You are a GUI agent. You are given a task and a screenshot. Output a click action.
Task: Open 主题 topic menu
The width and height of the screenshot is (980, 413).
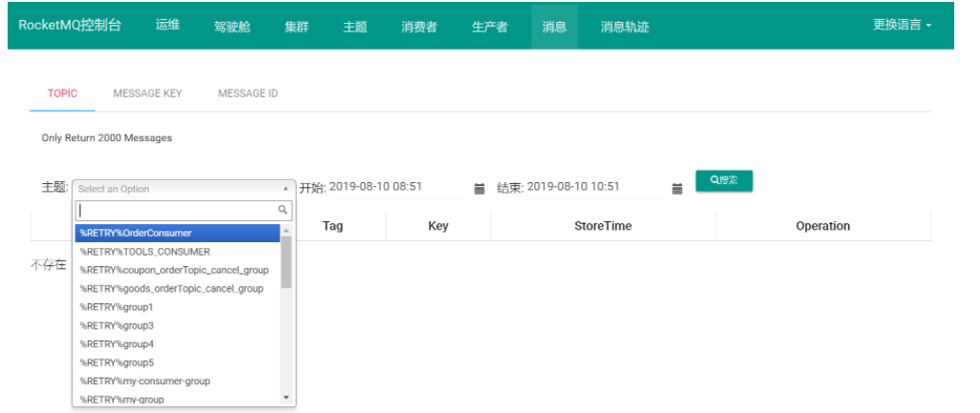[355, 27]
